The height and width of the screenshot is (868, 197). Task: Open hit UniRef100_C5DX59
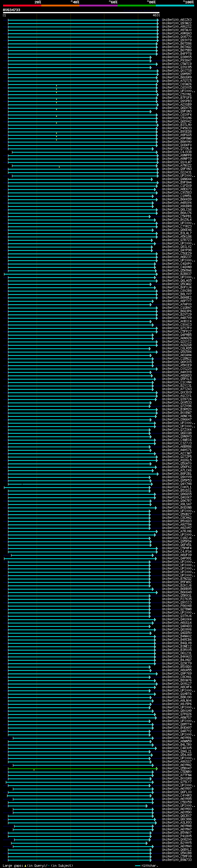click(177, 802)
